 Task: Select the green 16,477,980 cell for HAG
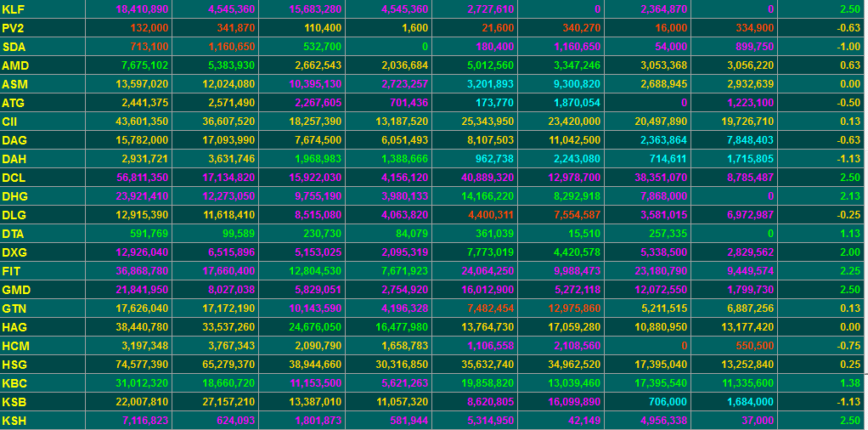point(402,327)
